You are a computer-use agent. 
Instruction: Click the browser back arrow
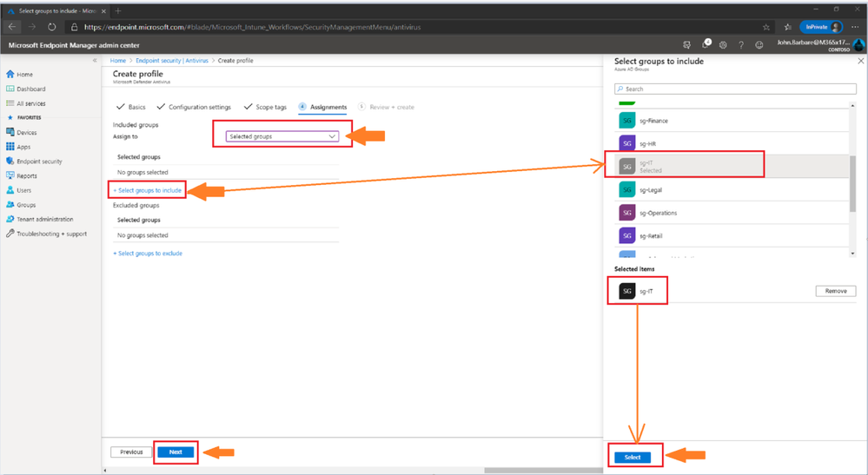12,27
